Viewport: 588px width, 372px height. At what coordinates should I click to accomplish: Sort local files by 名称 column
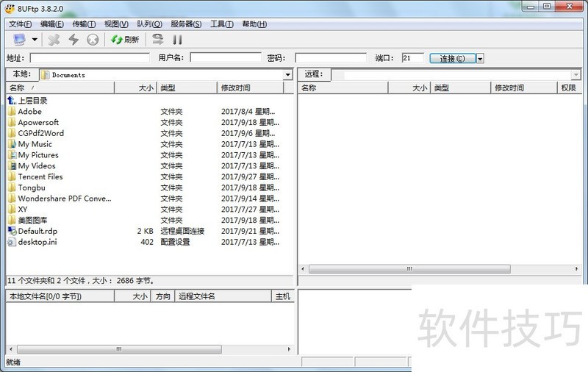(x=60, y=87)
